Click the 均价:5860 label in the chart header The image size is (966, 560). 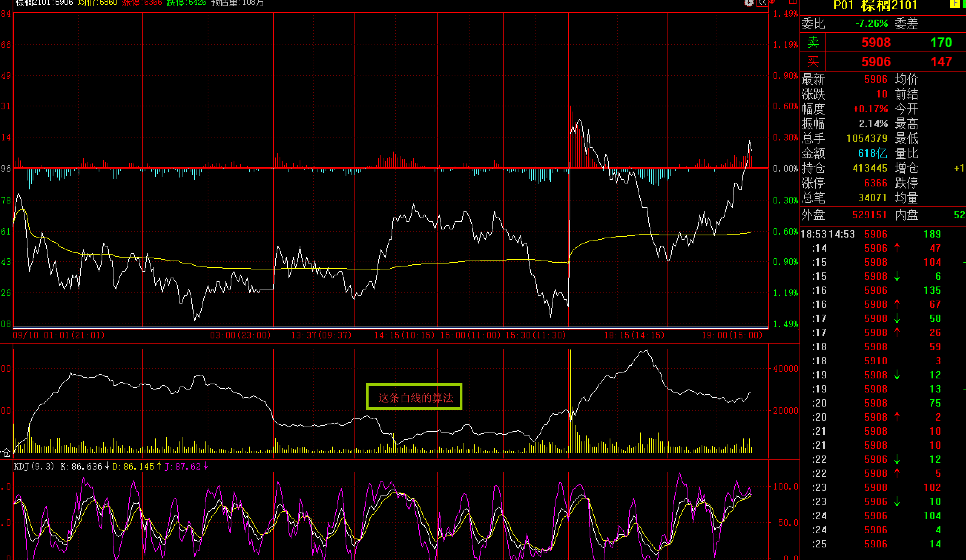(98, 3)
